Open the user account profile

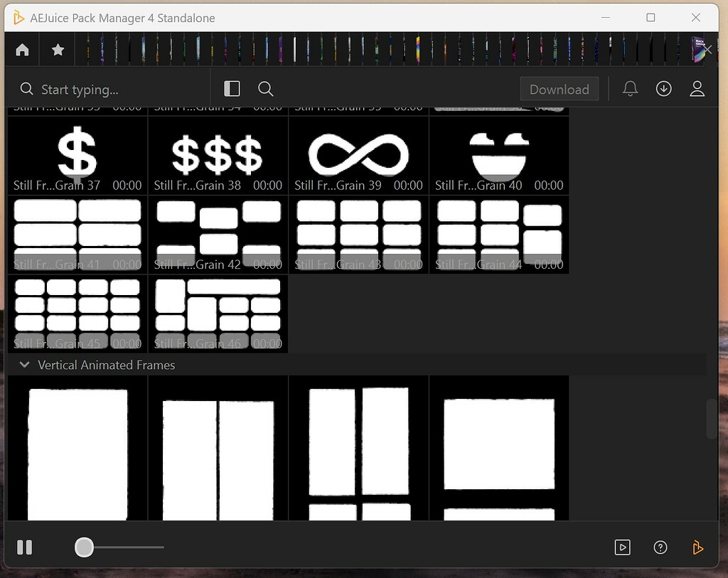[697, 89]
